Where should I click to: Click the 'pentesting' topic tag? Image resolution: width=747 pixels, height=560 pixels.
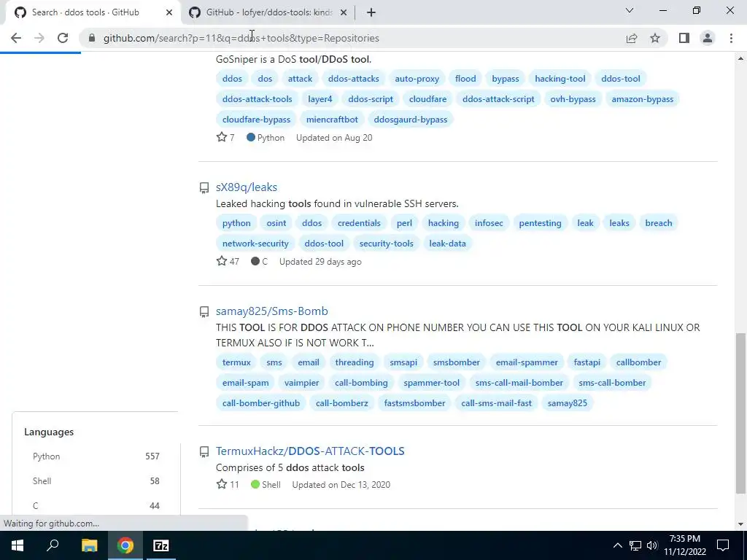540,223
